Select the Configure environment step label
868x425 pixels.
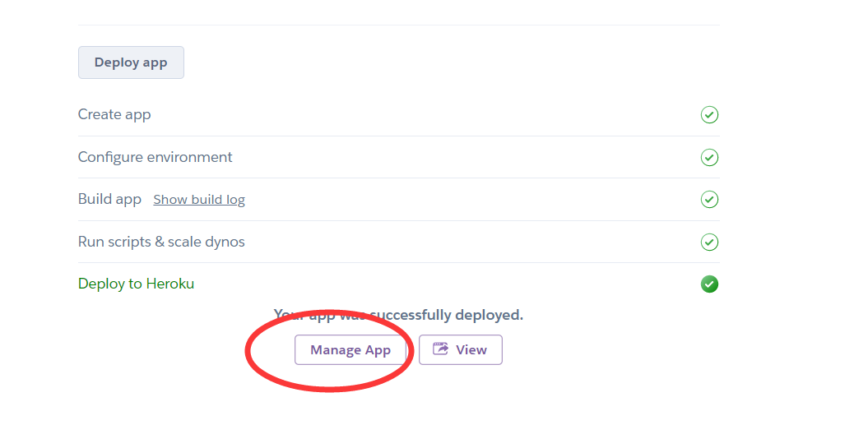point(155,157)
